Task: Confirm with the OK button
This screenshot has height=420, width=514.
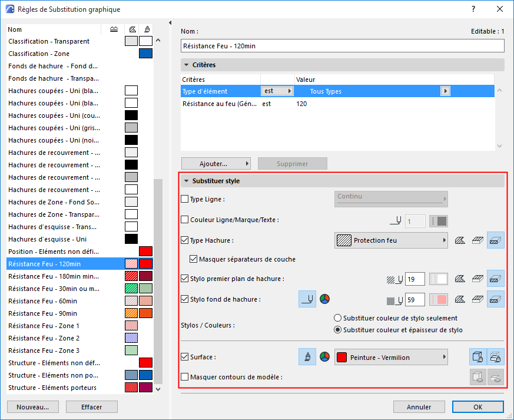Action: [478, 407]
